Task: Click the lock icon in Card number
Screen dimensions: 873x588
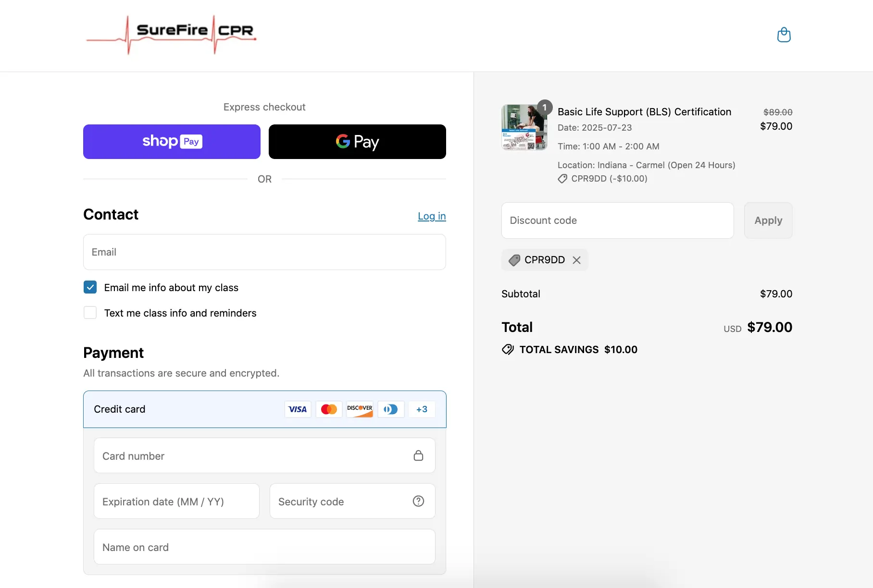Action: click(418, 455)
